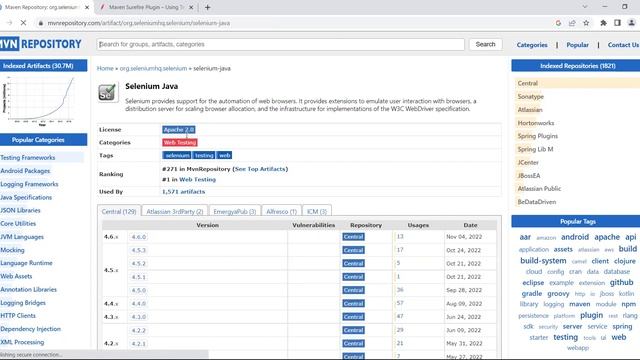Click the Web Testing category badge
The image size is (640, 360).
(x=180, y=142)
